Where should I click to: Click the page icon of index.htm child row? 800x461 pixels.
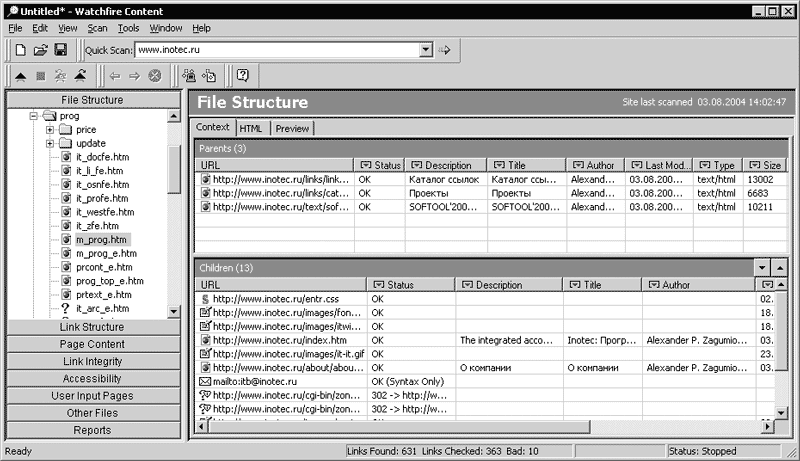pyautogui.click(x=205, y=340)
